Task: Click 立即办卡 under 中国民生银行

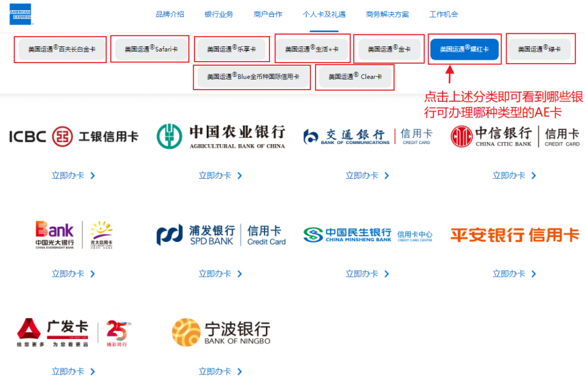Action: pos(367,274)
